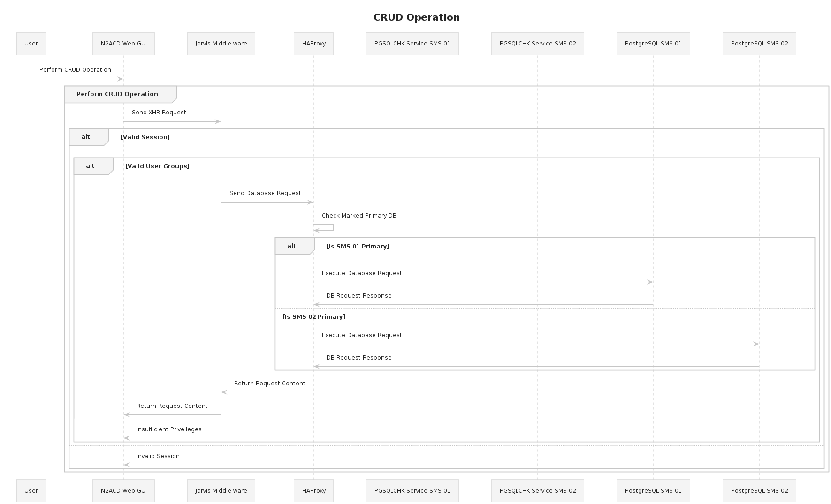This screenshot has height=504, width=831.
Task: Click top PGSQLCHK Service SMS 01 box
Action: pyautogui.click(x=412, y=44)
